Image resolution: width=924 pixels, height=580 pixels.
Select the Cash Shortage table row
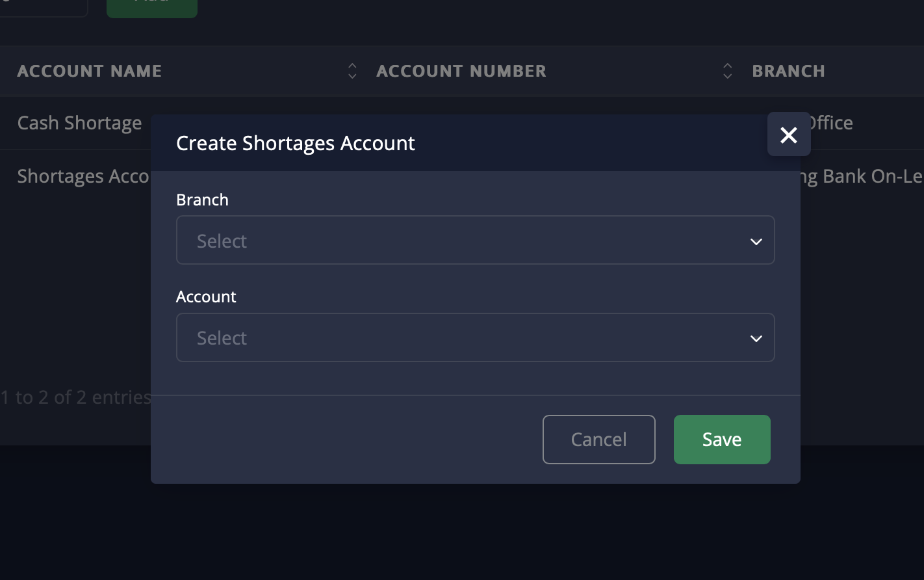click(x=79, y=123)
